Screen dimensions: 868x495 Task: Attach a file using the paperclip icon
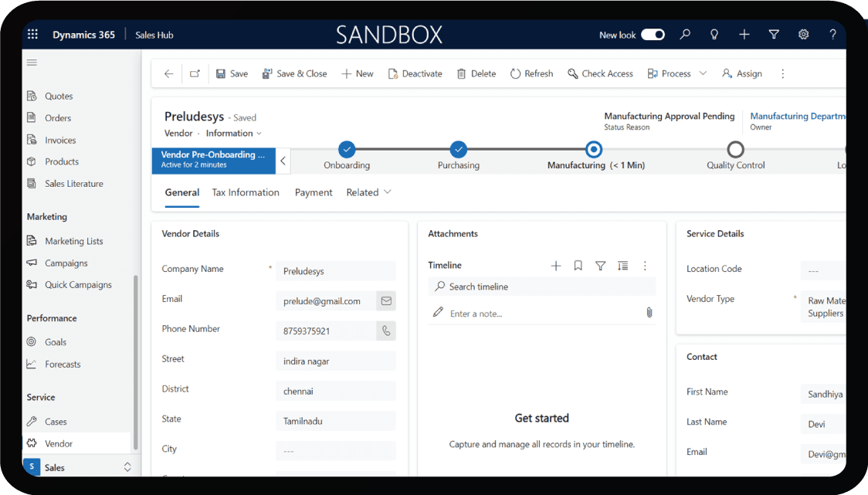click(649, 313)
